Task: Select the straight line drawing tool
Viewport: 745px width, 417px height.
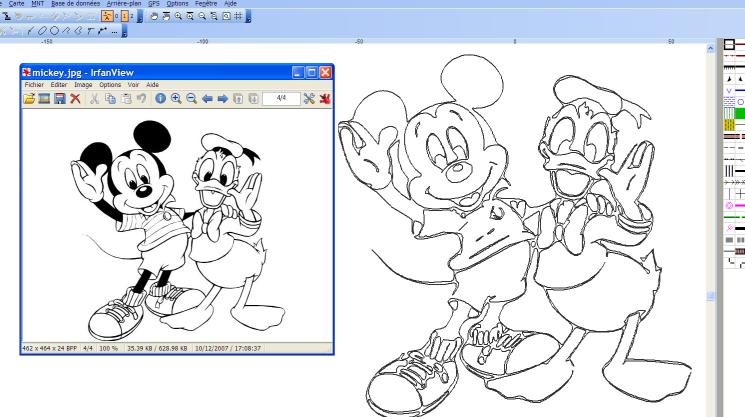Action: click(x=30, y=31)
